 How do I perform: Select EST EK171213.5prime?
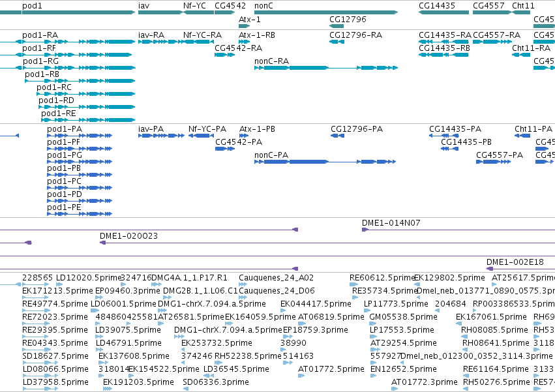coord(57,291)
